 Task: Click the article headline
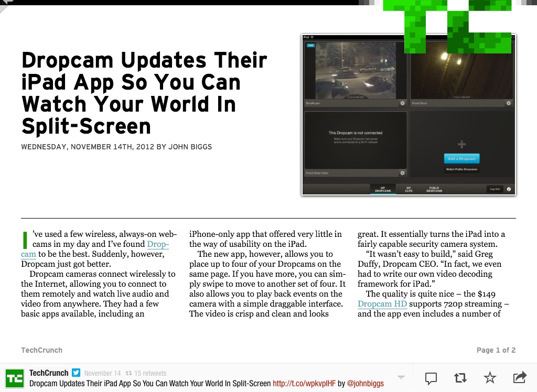(144, 93)
